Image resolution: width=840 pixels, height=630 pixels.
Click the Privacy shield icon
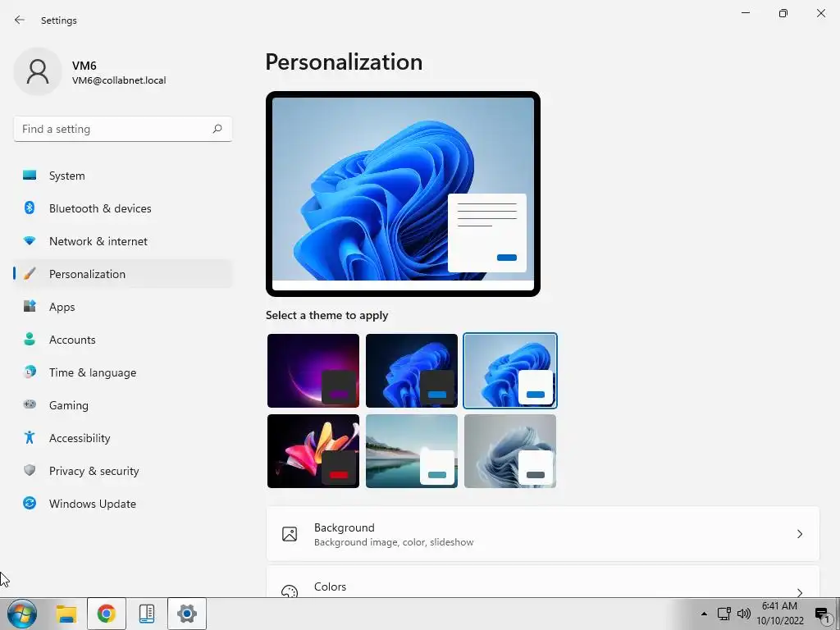point(30,470)
